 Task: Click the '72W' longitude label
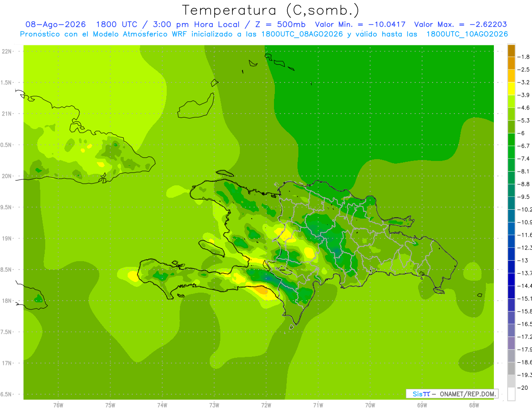266,405
